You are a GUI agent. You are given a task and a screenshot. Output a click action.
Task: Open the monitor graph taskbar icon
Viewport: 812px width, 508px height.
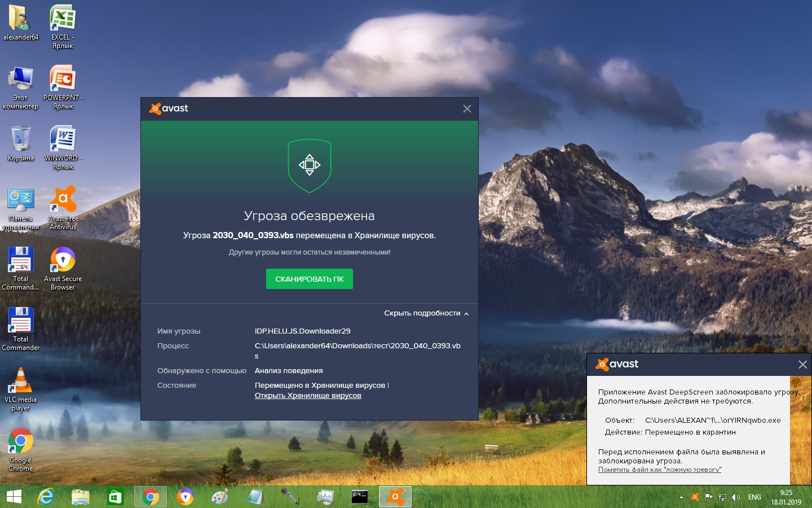pyautogui.click(x=325, y=497)
